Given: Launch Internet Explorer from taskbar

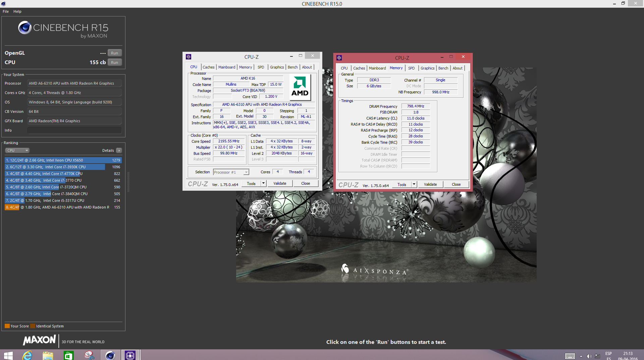Looking at the screenshot, I should (x=27, y=355).
